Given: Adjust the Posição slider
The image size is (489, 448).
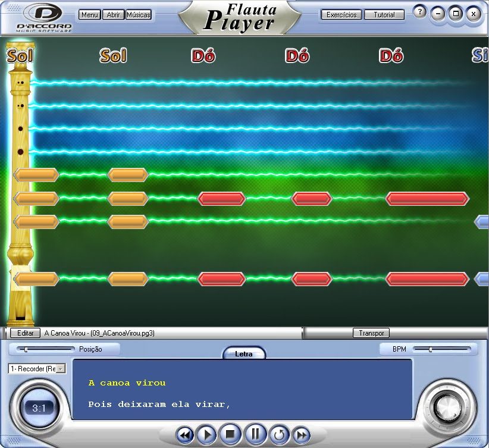Looking at the screenshot, I should point(46,349).
